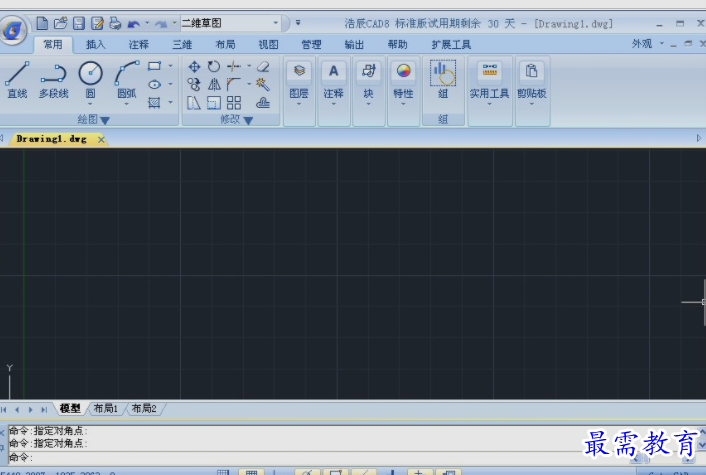Select the 布局2 layout tab
This screenshot has height=475, width=706.
[144, 409]
